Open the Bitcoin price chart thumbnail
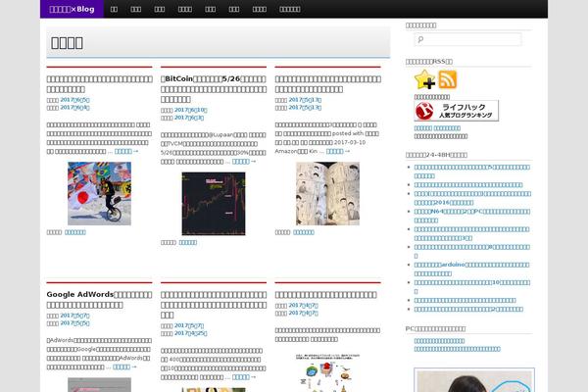The image size is (588, 392). (x=214, y=204)
